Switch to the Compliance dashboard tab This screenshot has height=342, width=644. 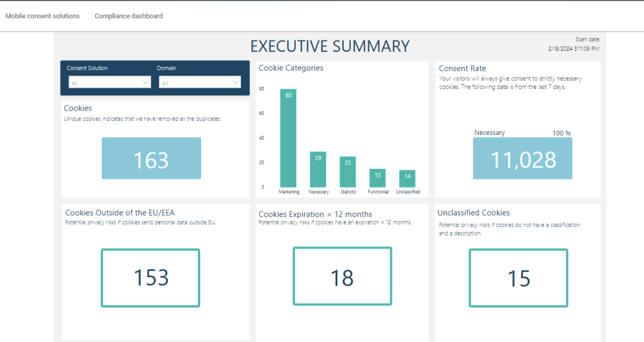point(129,16)
